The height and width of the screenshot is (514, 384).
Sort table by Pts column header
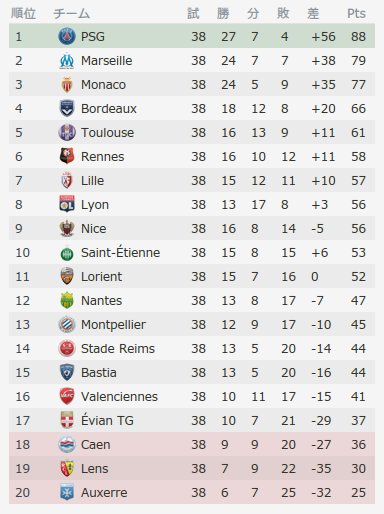(356, 14)
